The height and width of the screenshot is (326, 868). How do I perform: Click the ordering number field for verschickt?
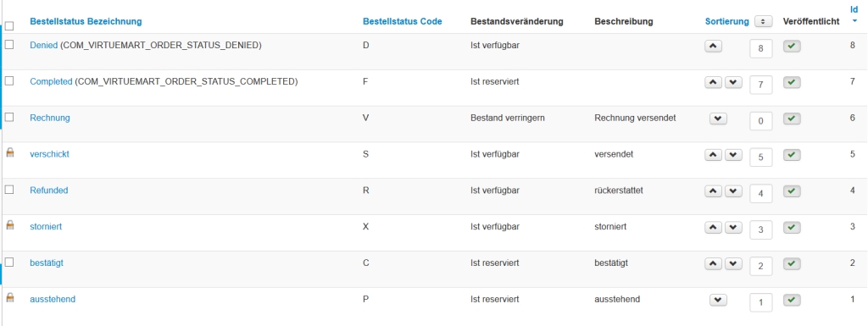[x=760, y=157]
